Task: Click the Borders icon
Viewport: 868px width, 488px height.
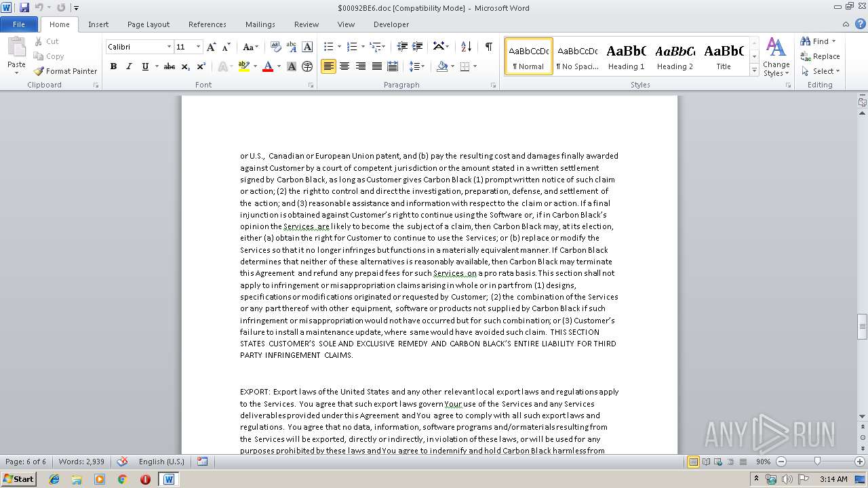Action: [x=465, y=66]
